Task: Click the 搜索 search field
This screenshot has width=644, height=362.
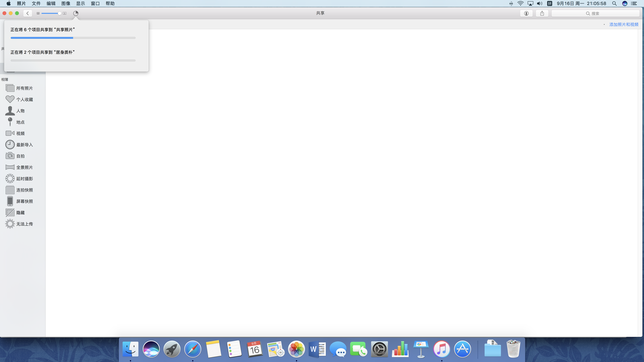Action: click(595, 14)
